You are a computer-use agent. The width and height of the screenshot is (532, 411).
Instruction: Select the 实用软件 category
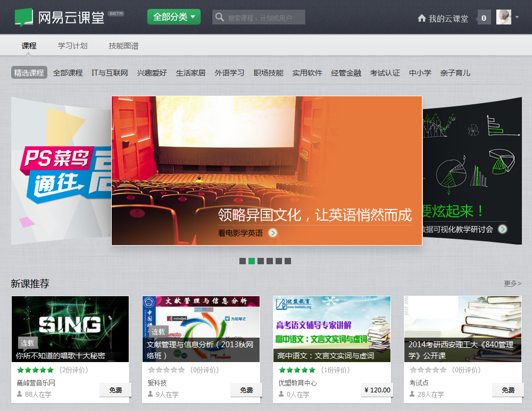[x=307, y=73]
